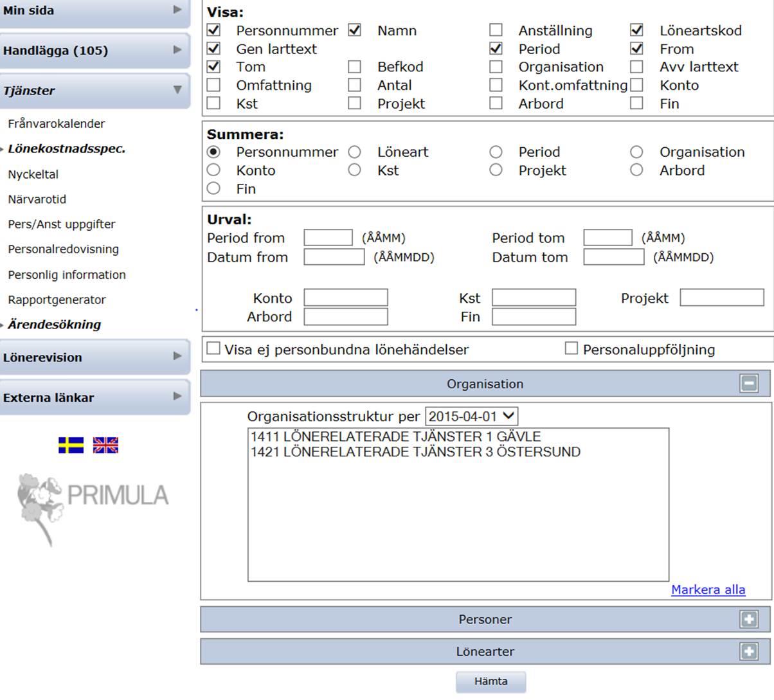Viewport: 774px width, 700px height.
Task: Switch language to Swedish flag icon
Action: (x=71, y=445)
